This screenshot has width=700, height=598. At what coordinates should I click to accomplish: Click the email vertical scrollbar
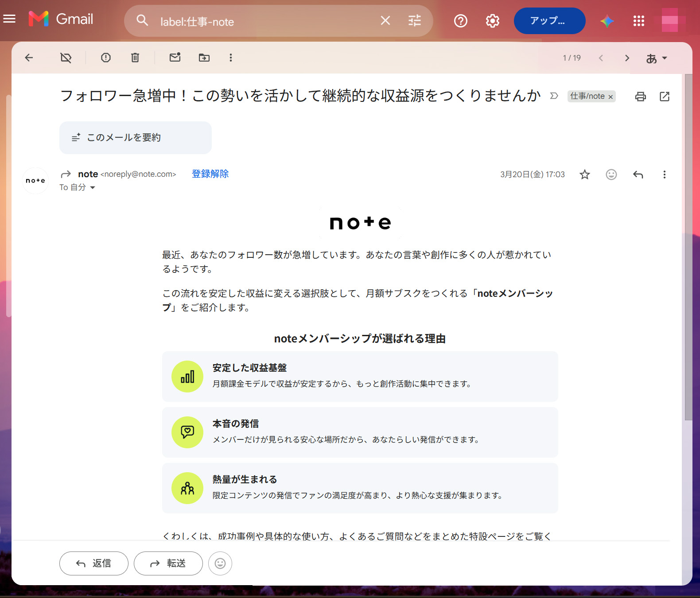click(688, 247)
